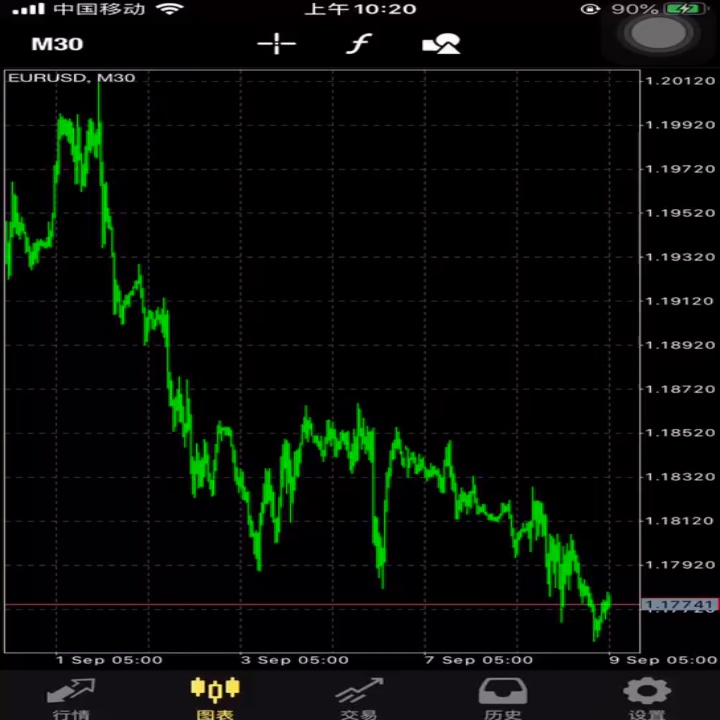Click the 1.18720 price axis label
This screenshot has width=720, height=720.
[681, 389]
